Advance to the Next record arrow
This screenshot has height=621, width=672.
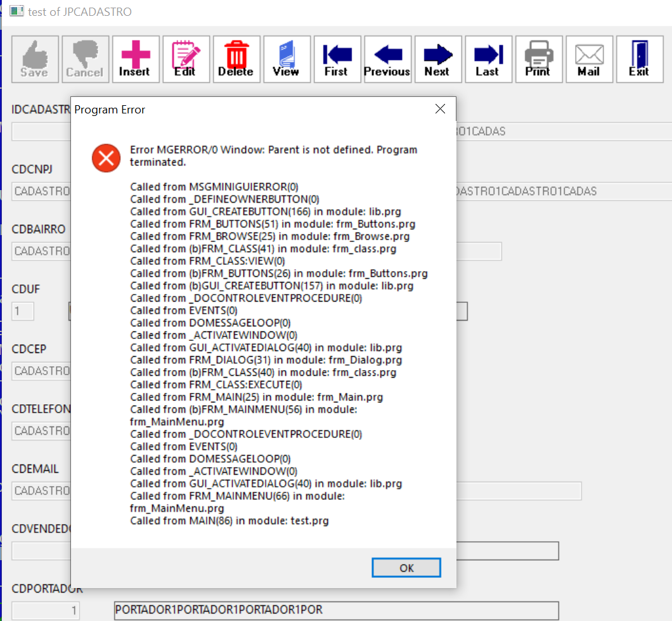coord(437,59)
